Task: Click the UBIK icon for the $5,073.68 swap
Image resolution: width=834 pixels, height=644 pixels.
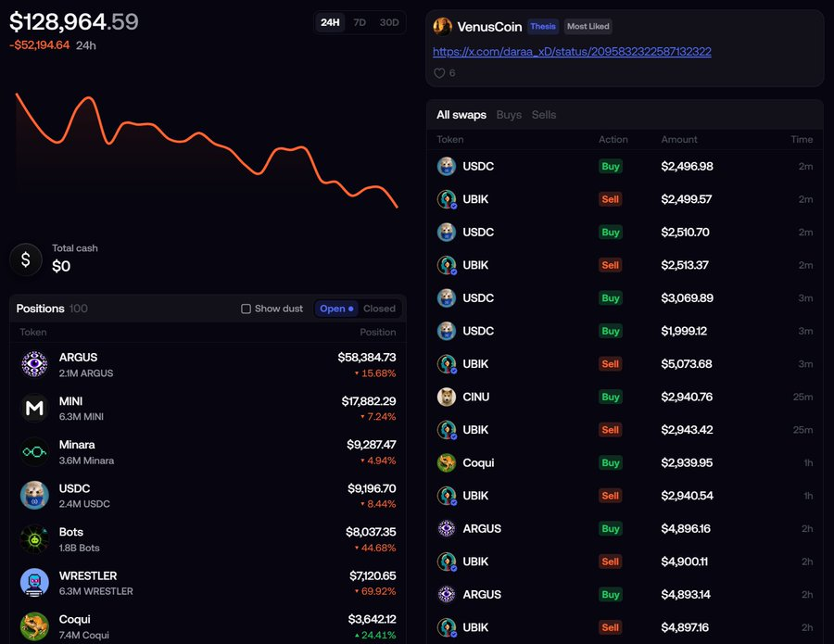Action: pos(447,364)
